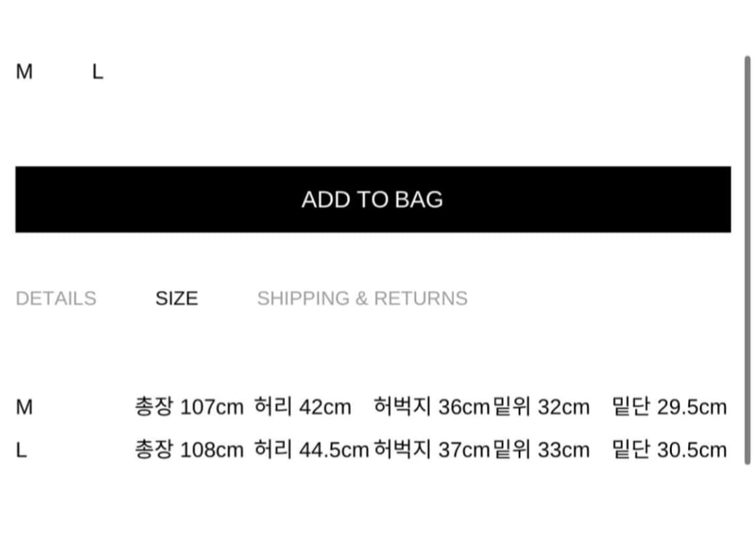Click the 허리 44.5cm measurement
The height and width of the screenshot is (548, 756).
(311, 450)
